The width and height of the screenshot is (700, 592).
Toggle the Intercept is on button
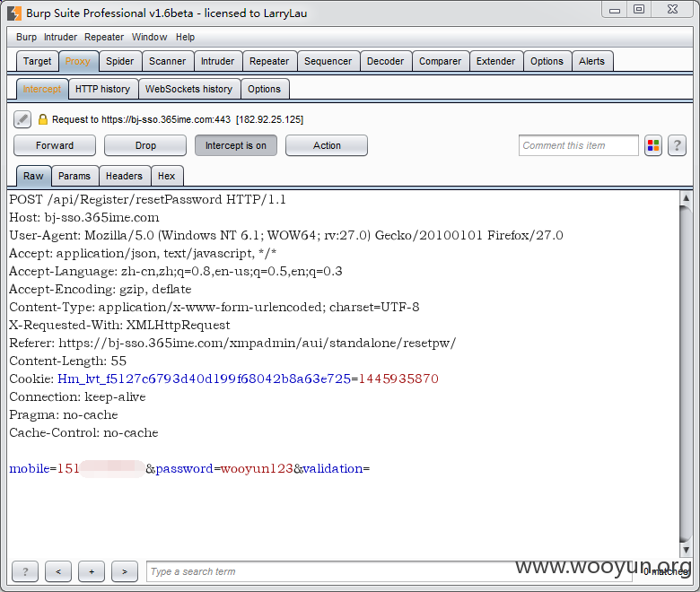[x=236, y=145]
